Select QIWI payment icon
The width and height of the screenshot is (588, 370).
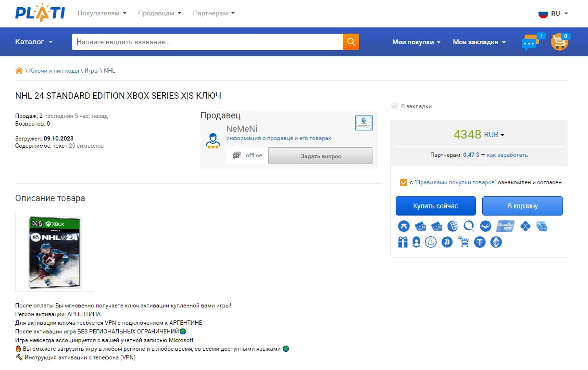469,226
